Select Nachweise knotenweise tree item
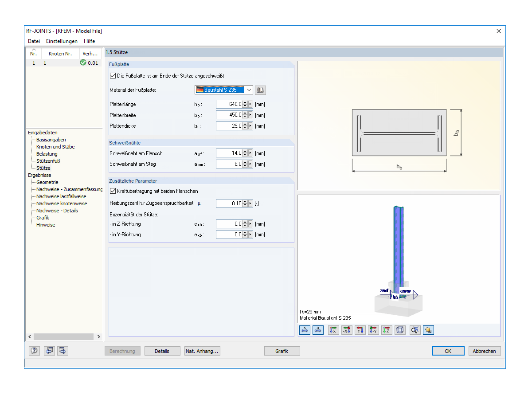 pos(62,203)
